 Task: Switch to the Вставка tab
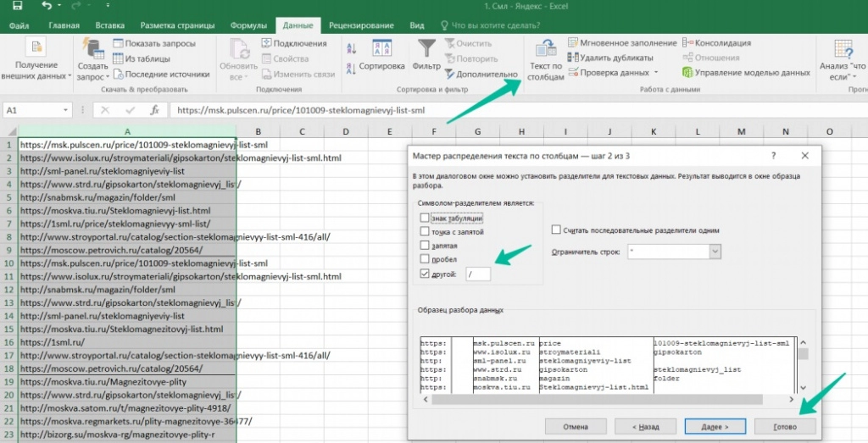click(109, 25)
